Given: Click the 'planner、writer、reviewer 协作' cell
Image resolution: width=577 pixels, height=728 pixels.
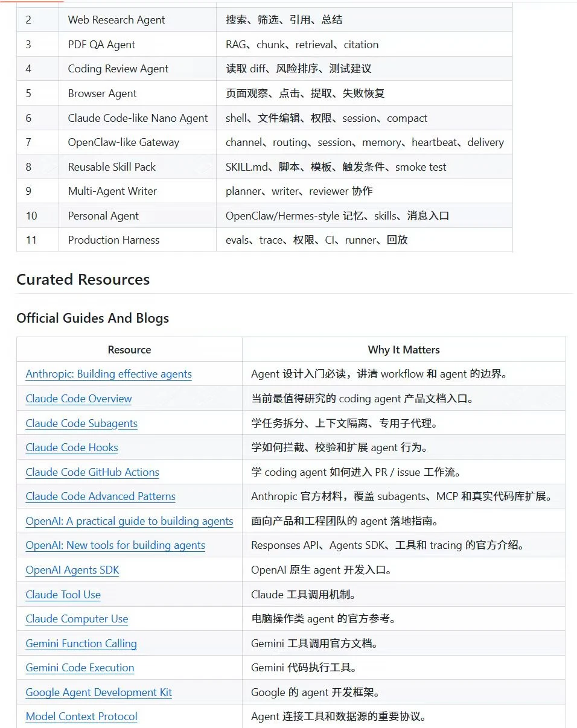Looking at the screenshot, I should [x=365, y=191].
